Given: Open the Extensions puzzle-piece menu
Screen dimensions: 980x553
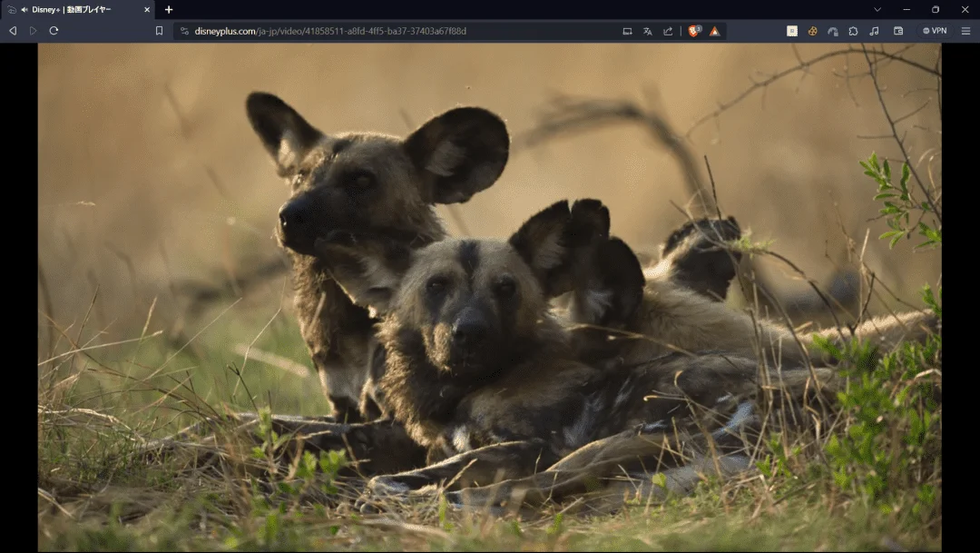Looking at the screenshot, I should pyautogui.click(x=853, y=31).
